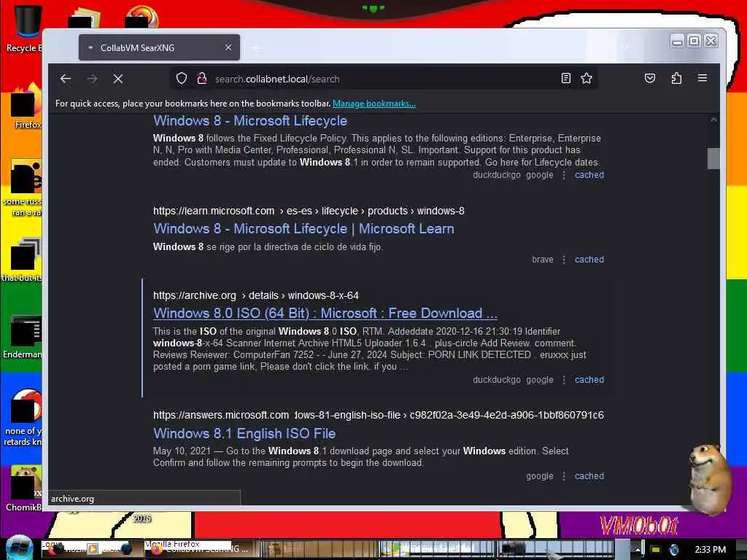Click the Firefox forward arrow
This screenshot has height=560, width=747.
(x=92, y=79)
